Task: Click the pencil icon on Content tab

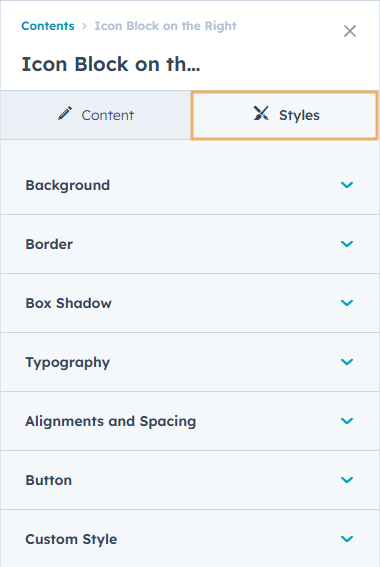Action: pyautogui.click(x=65, y=113)
